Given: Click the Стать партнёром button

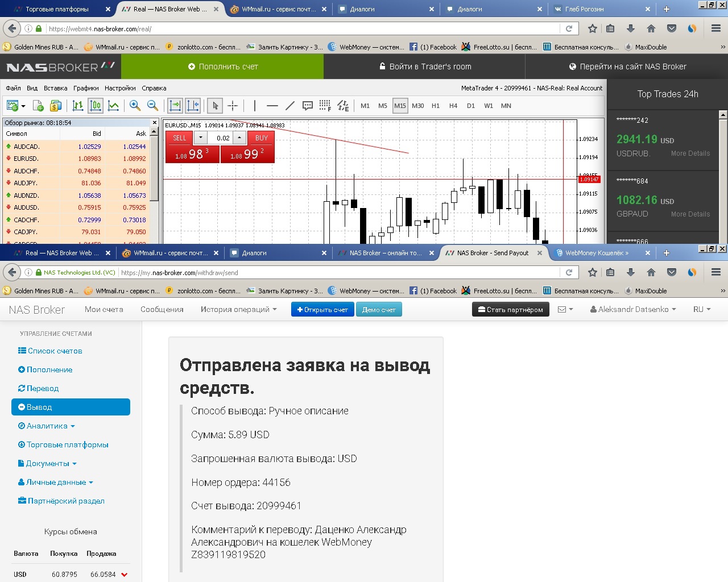Looking at the screenshot, I should [511, 309].
